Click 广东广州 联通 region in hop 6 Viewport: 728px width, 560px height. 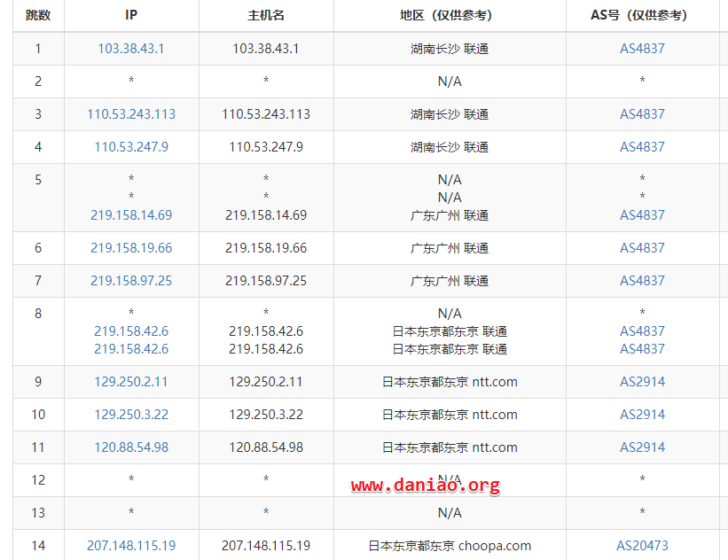(x=450, y=248)
